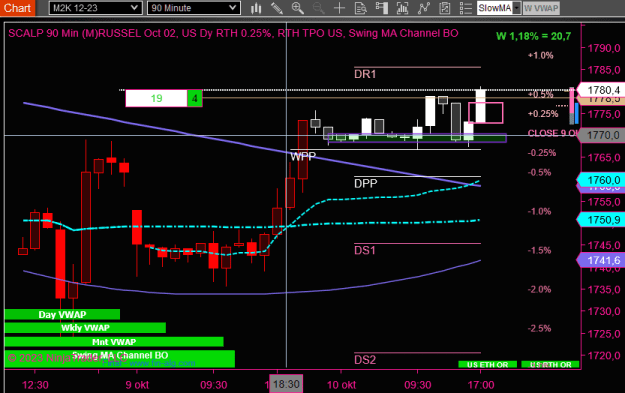Open the bar type chart style menu

256,8
